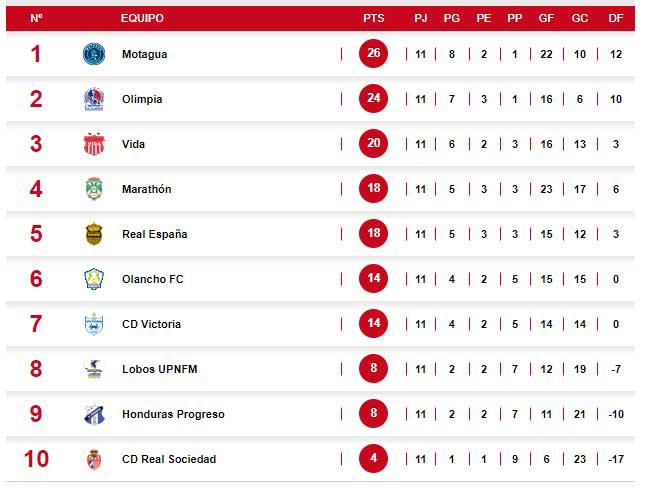The image size is (645, 488).
Task: Click Motagua's red 26 points badge
Action: pyautogui.click(x=373, y=54)
